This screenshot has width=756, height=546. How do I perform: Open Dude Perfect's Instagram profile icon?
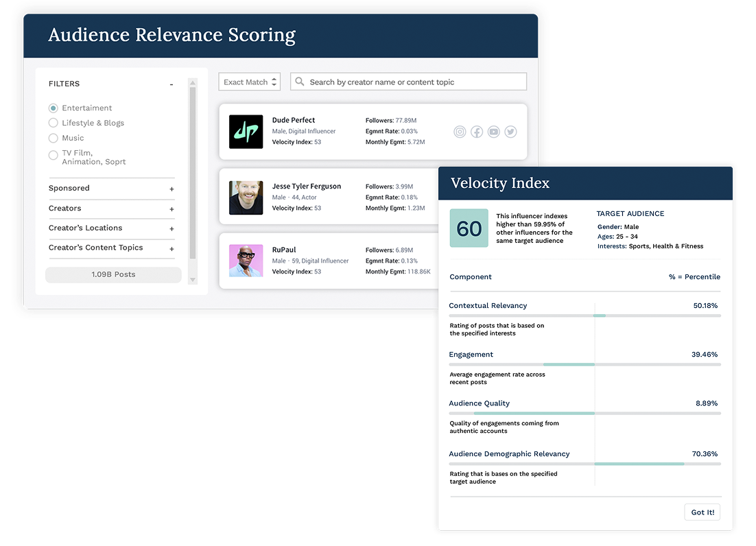click(x=460, y=132)
